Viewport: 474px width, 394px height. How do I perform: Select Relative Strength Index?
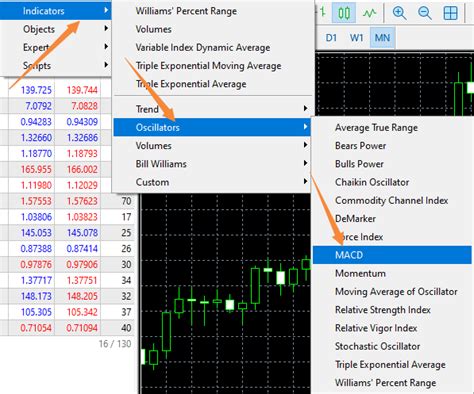pos(392,310)
